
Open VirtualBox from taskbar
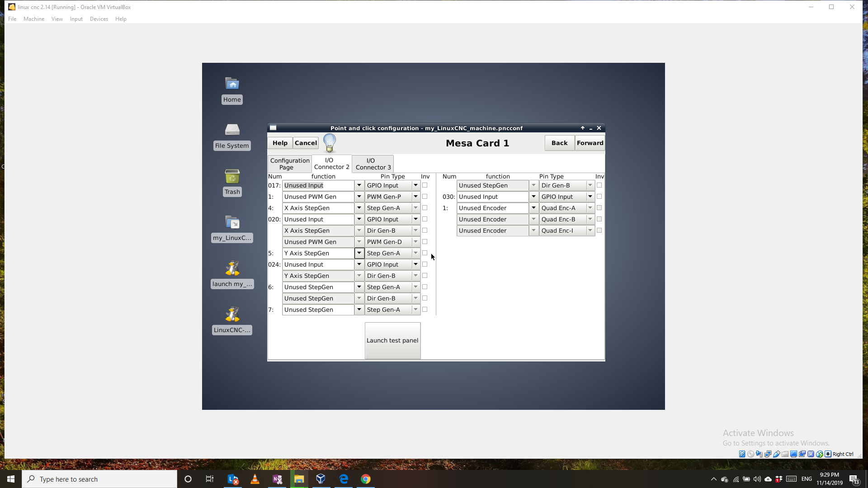click(x=321, y=479)
